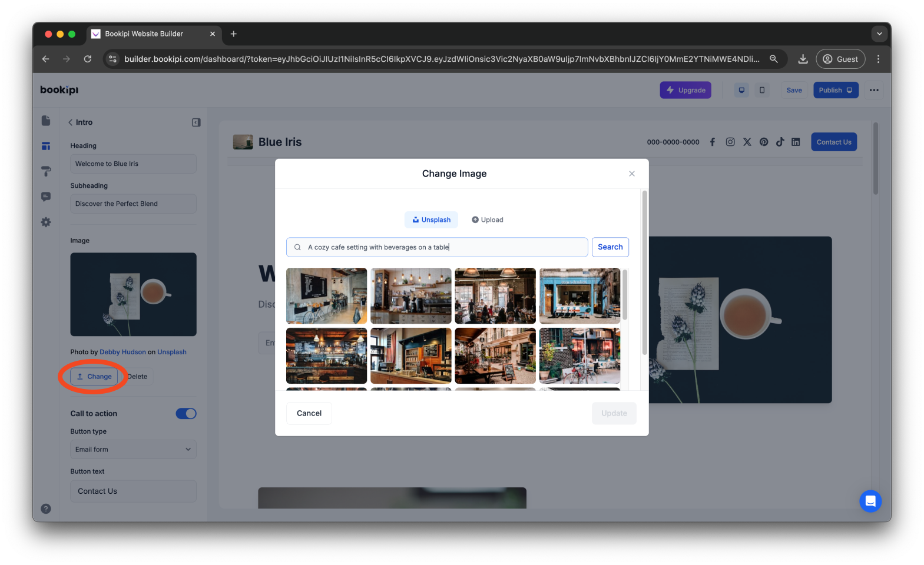The width and height of the screenshot is (924, 565).
Task: Click the browser back arrow
Action: [46, 59]
